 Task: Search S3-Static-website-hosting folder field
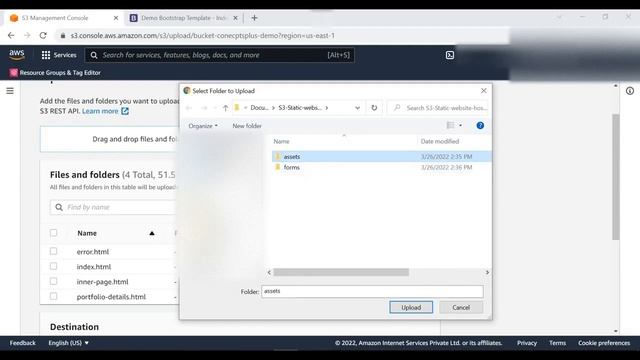[438, 108]
